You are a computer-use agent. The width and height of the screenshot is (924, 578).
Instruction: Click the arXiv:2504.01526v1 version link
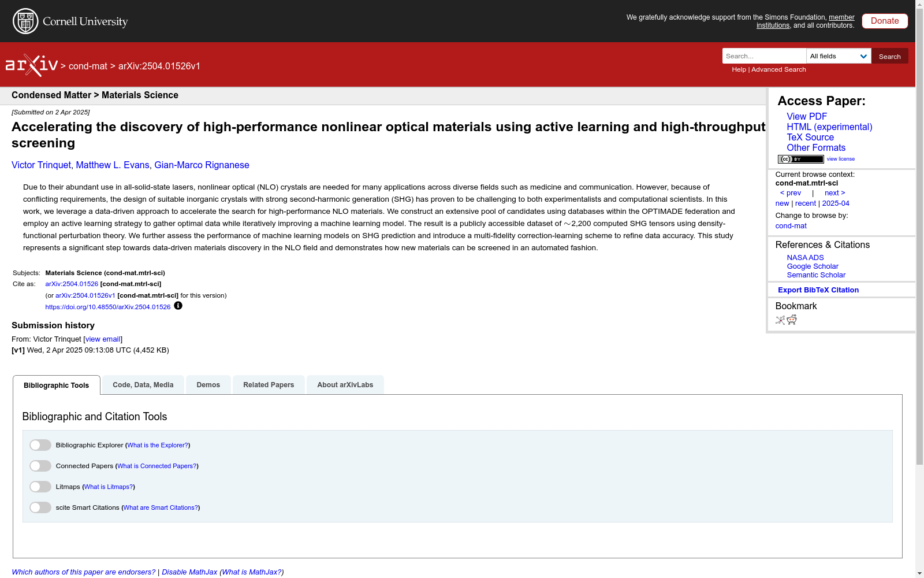coord(85,296)
